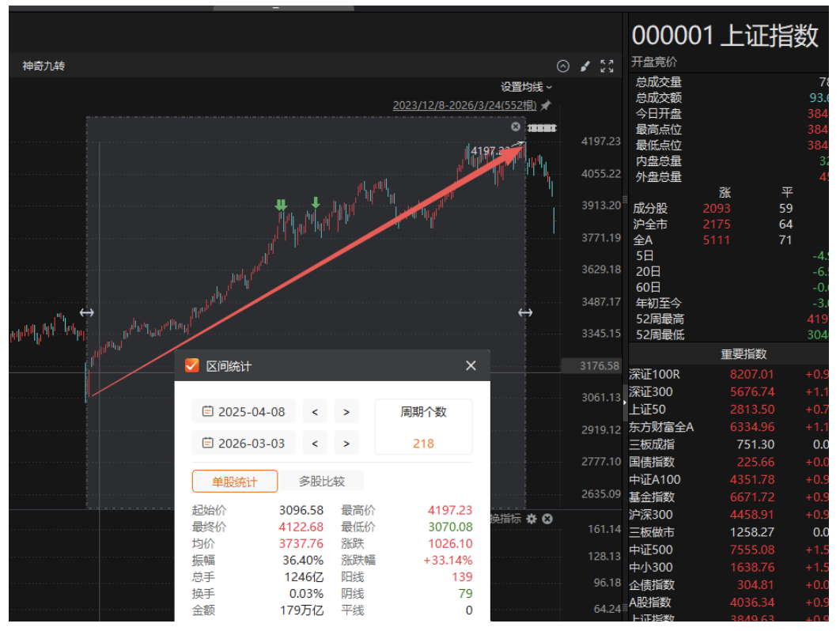The width and height of the screenshot is (840, 631).
Task: Open the indicator settings gear near 换指标
Action: [531, 519]
